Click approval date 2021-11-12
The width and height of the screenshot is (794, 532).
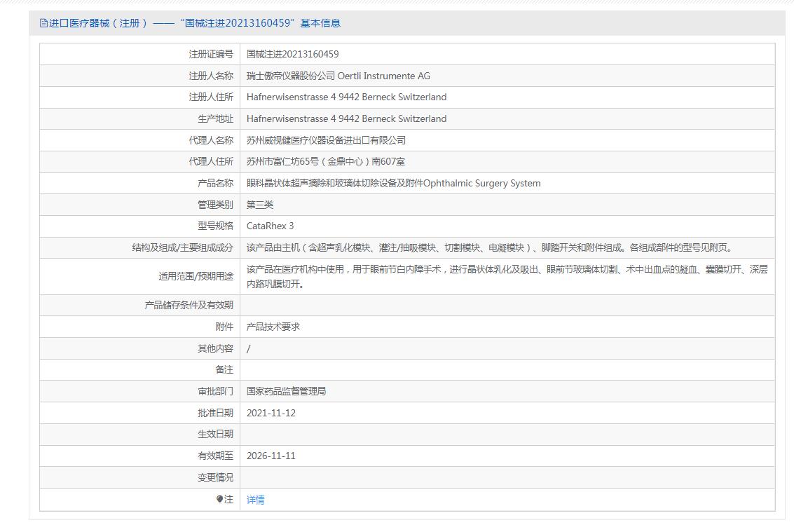tap(271, 413)
